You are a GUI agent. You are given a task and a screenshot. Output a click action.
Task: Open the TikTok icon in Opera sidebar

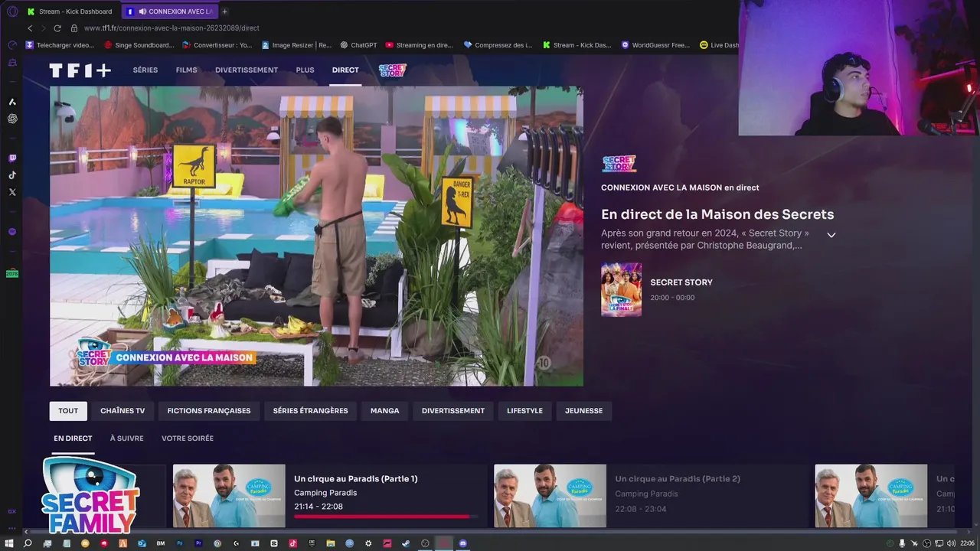coord(12,175)
